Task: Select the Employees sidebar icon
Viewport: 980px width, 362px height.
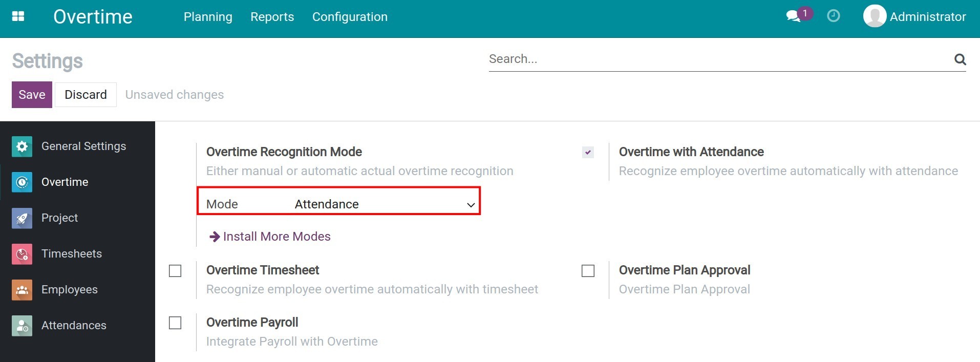Action: 22,290
